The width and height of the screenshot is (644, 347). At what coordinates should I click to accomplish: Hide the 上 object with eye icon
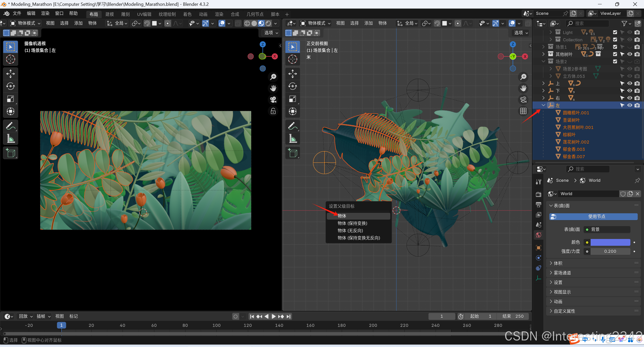(x=629, y=83)
